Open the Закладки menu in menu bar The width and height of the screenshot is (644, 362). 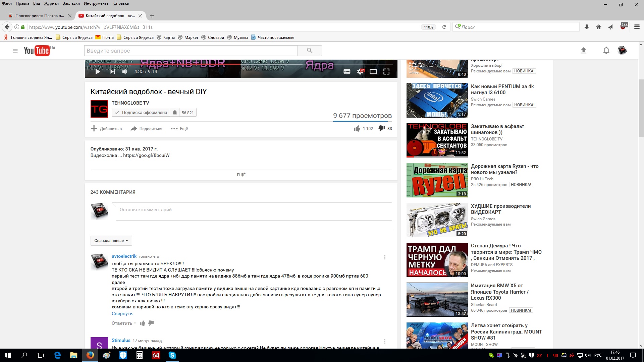point(71,3)
